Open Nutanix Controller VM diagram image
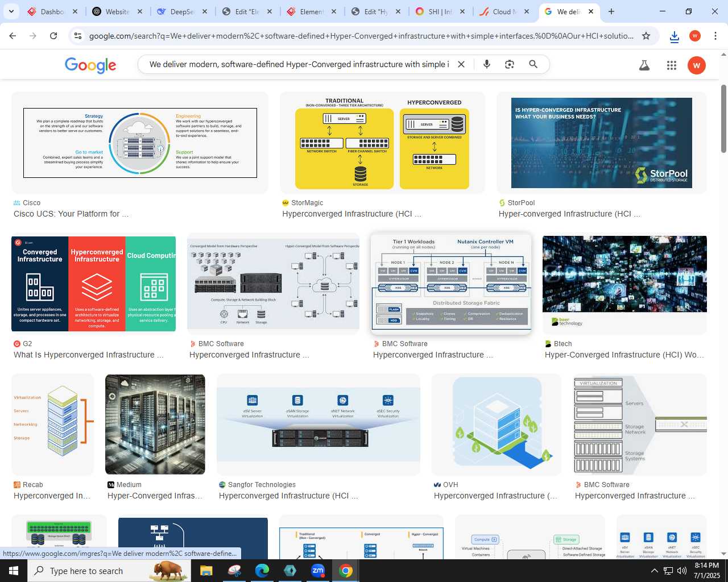 click(x=451, y=284)
